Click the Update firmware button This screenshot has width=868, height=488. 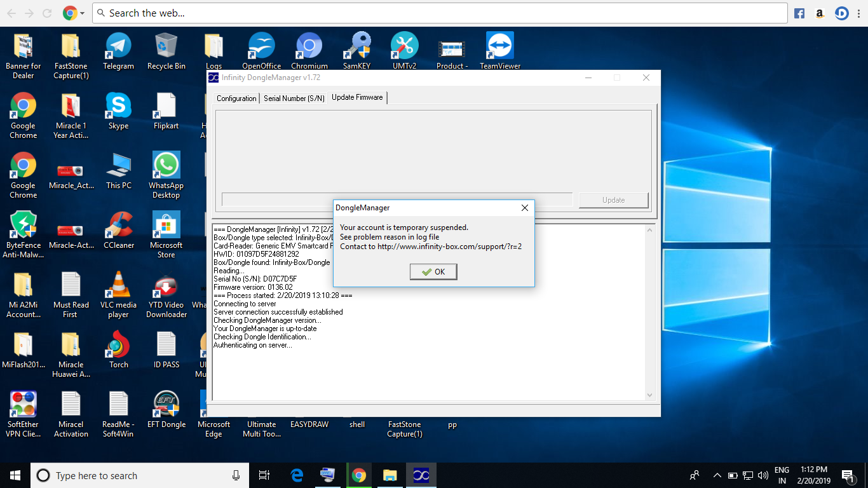[613, 200]
